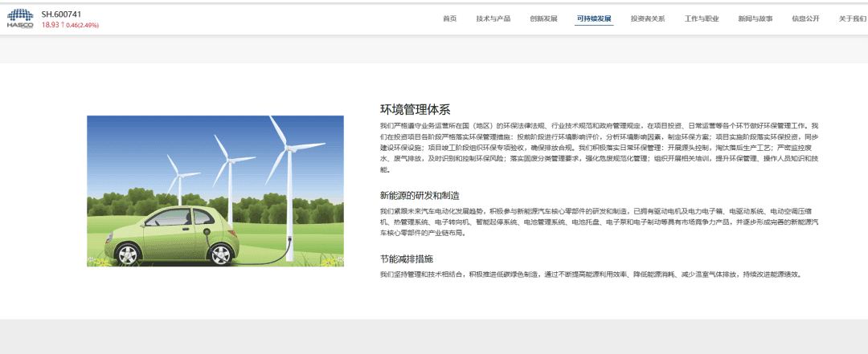This screenshot has height=354, width=868.
Task: Click the red stock up-arrow indicator
Action: point(63,25)
